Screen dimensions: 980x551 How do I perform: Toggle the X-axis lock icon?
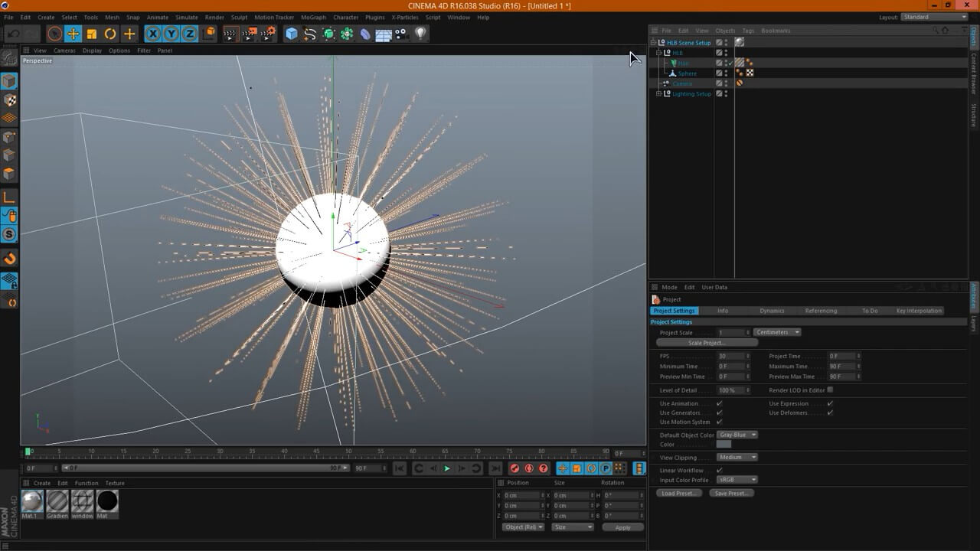tap(153, 34)
